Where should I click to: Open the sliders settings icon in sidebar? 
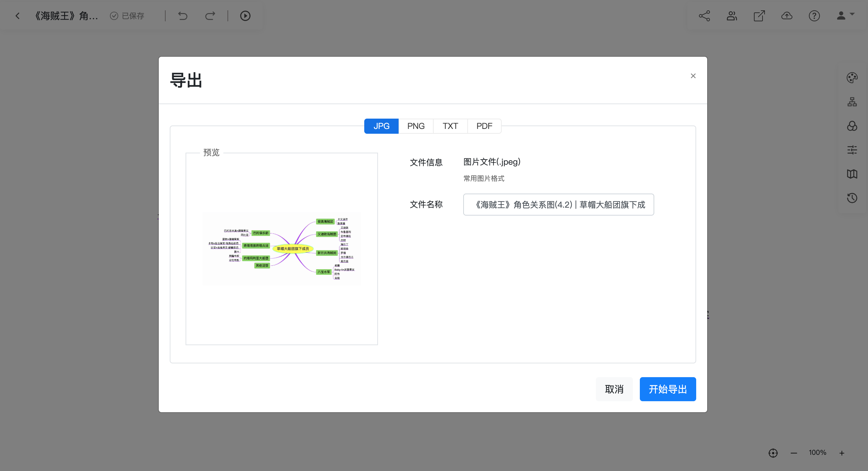click(x=852, y=150)
